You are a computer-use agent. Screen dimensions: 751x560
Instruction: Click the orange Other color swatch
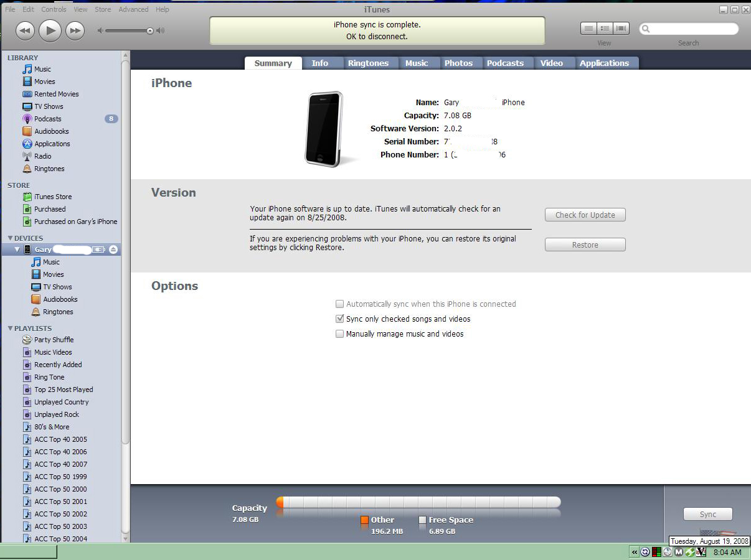point(364,520)
